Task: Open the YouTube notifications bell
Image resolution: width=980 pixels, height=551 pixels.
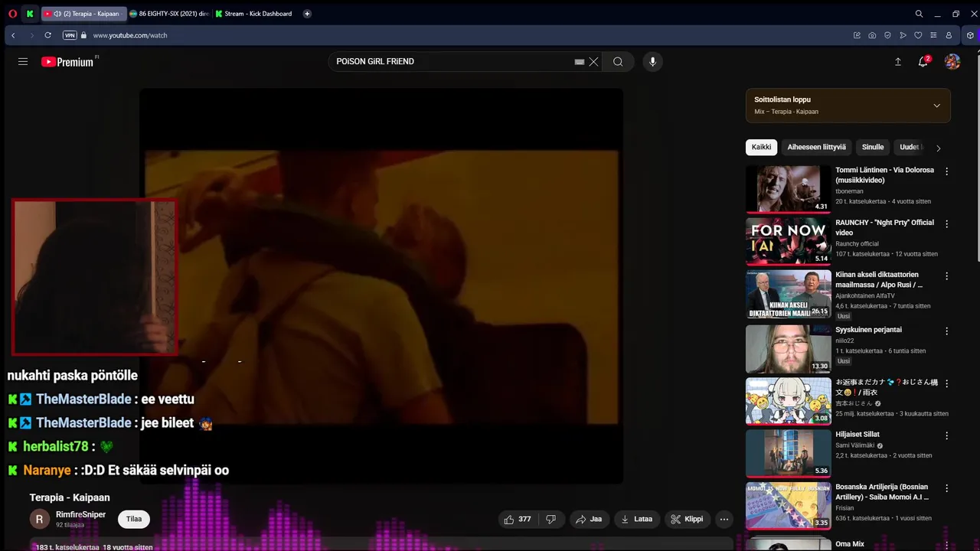Action: click(923, 62)
